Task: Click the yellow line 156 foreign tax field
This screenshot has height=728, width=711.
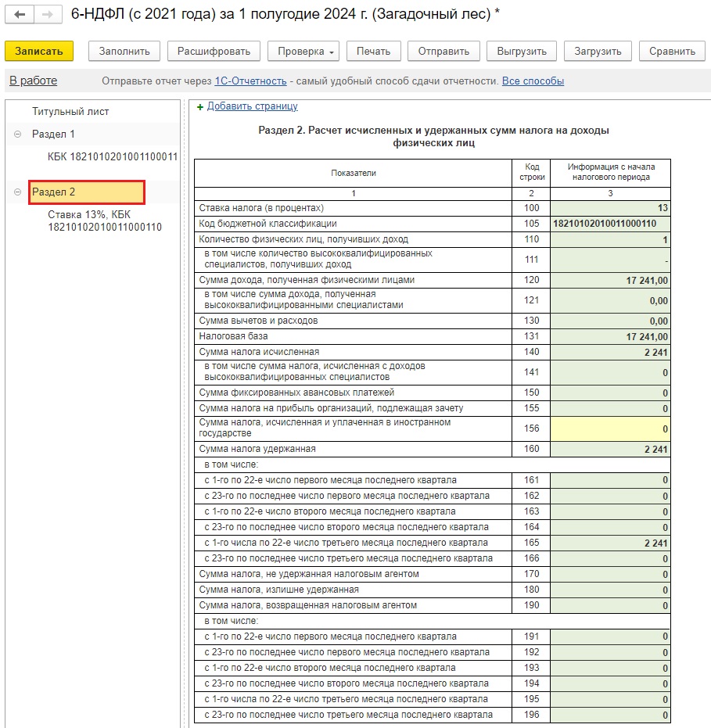Action: [610, 429]
